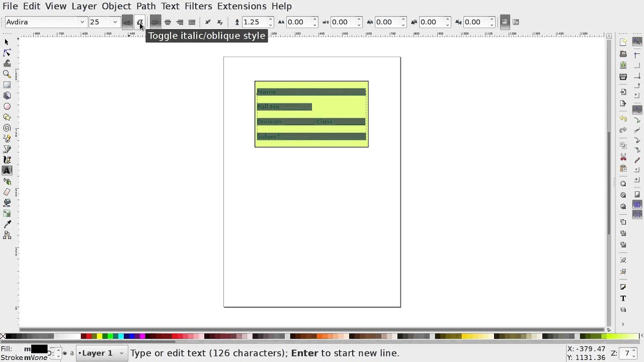Select the Bezier pen tool

7,149
